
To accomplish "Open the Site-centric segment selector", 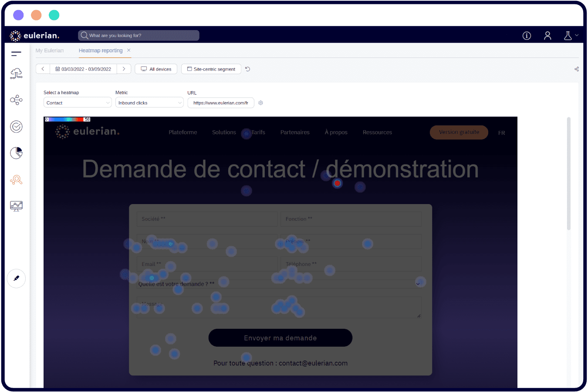I will (211, 69).
